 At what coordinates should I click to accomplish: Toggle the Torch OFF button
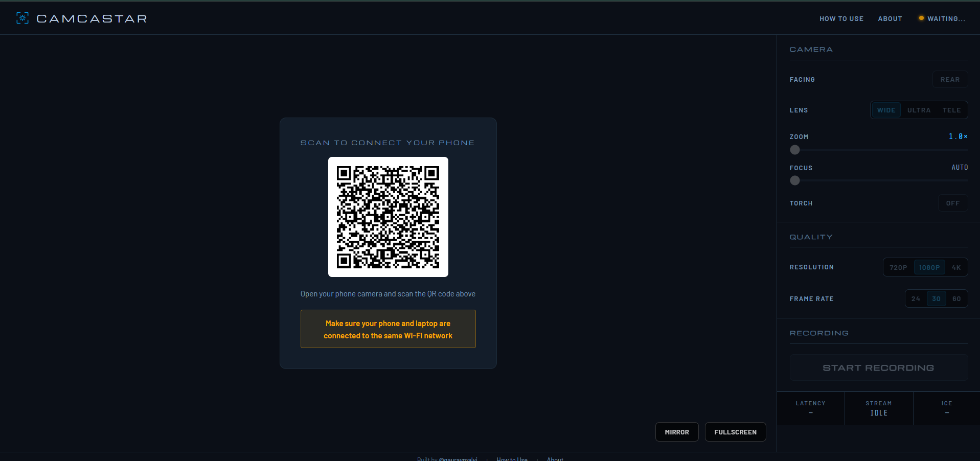tap(953, 203)
